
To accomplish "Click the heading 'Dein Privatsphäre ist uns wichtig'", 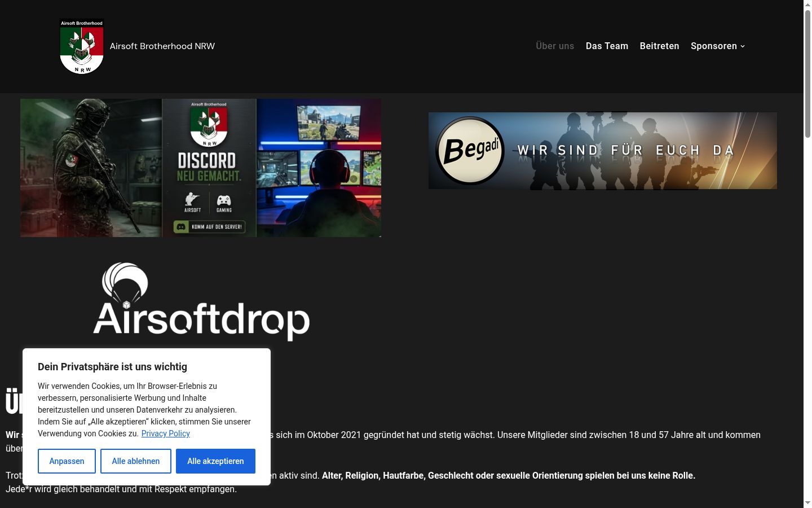I will coord(112,367).
